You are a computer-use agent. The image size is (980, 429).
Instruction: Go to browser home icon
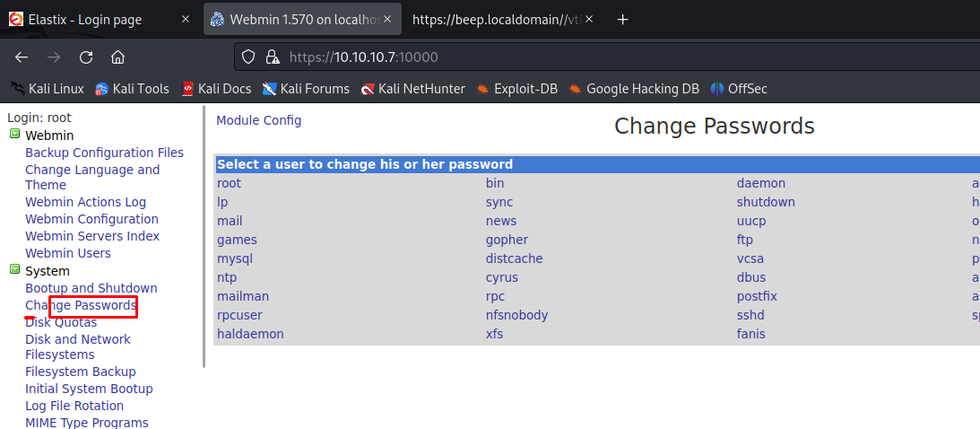(x=117, y=57)
